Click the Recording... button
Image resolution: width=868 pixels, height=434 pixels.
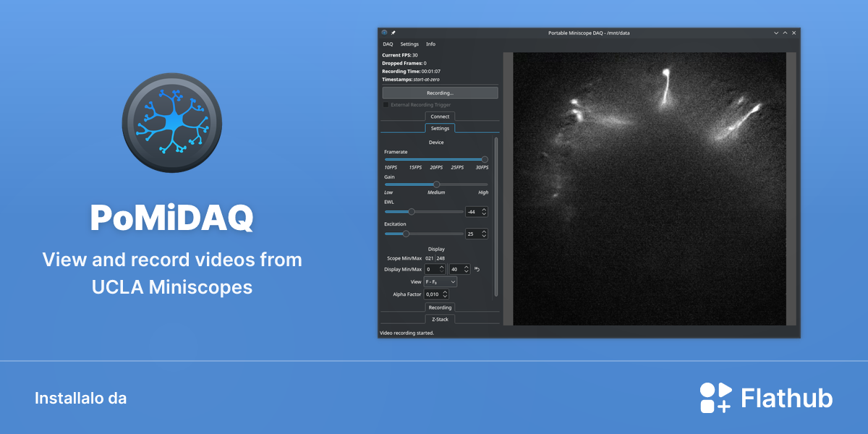pyautogui.click(x=440, y=93)
